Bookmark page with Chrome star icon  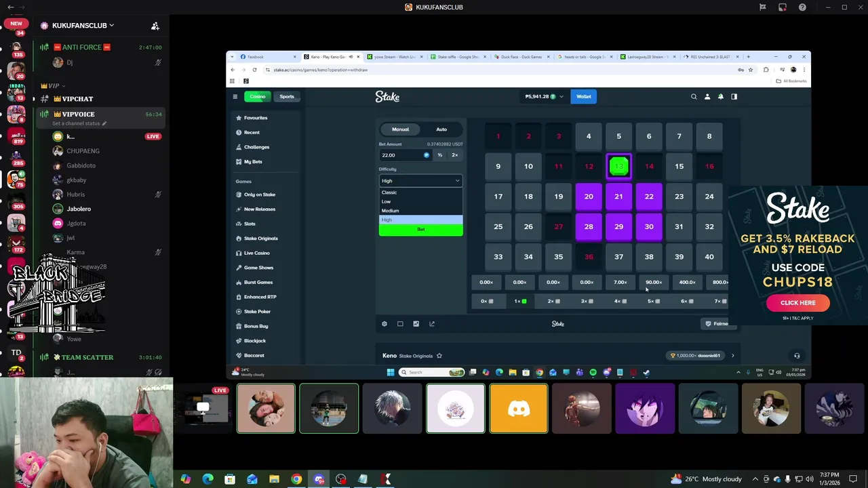click(x=751, y=70)
